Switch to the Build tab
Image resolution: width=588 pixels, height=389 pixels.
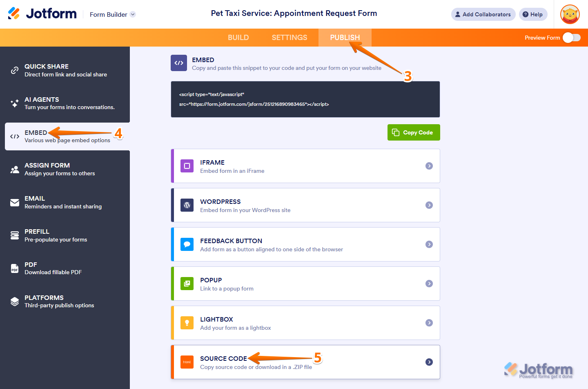click(238, 38)
